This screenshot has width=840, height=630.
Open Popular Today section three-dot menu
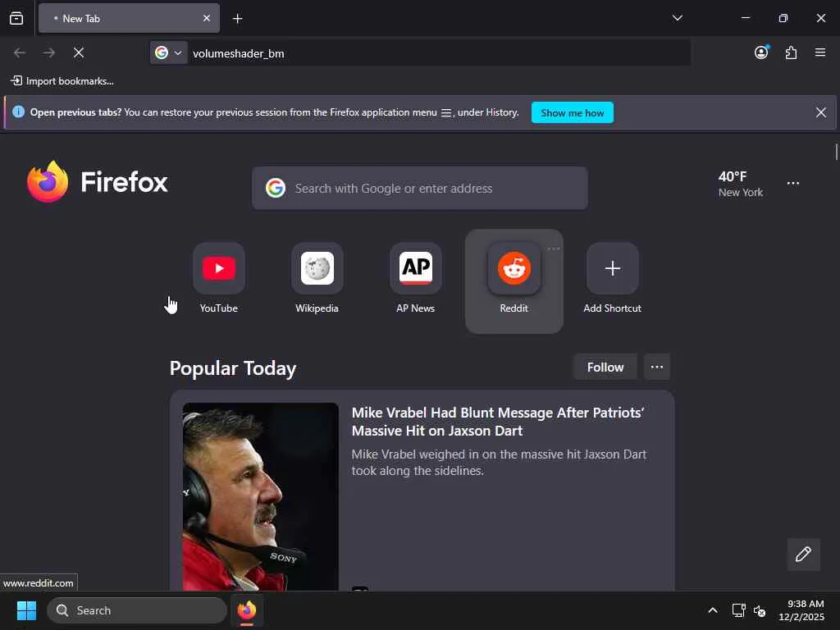[657, 367]
